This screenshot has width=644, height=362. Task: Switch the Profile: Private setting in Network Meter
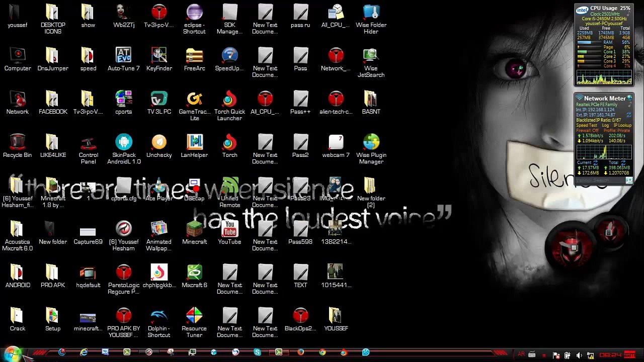[617, 131]
